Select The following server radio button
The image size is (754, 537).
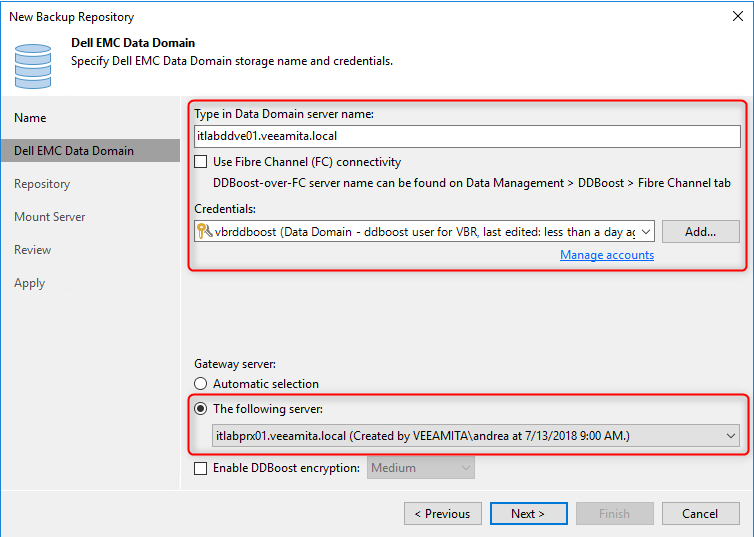201,409
